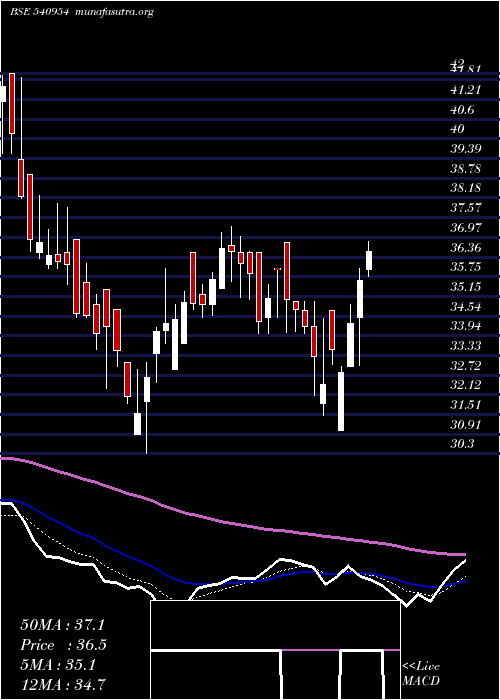The image size is (500, 700).
Task: Click the 33.94 price axis label
Action: (466, 326)
